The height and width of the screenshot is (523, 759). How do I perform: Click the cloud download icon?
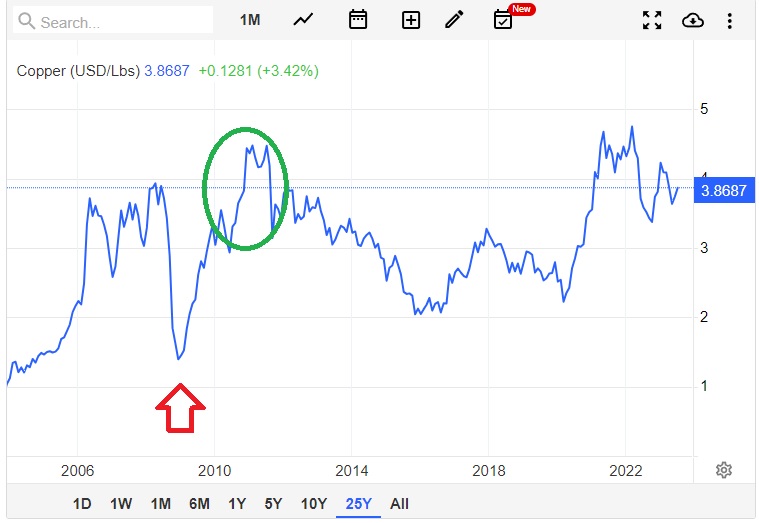click(x=692, y=20)
